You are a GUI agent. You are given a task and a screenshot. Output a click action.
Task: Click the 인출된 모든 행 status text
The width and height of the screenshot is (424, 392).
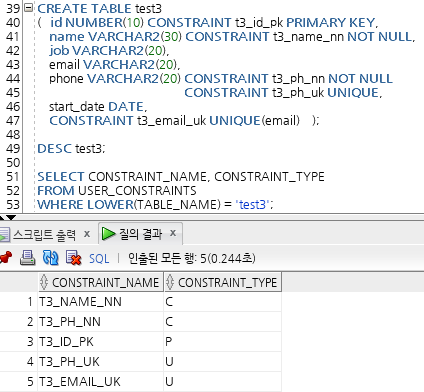192,258
